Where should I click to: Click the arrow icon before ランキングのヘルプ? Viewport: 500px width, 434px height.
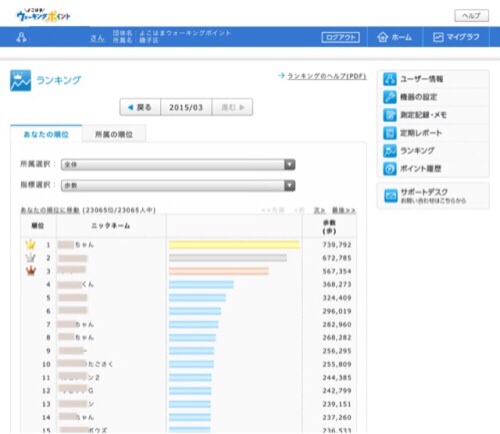(281, 76)
